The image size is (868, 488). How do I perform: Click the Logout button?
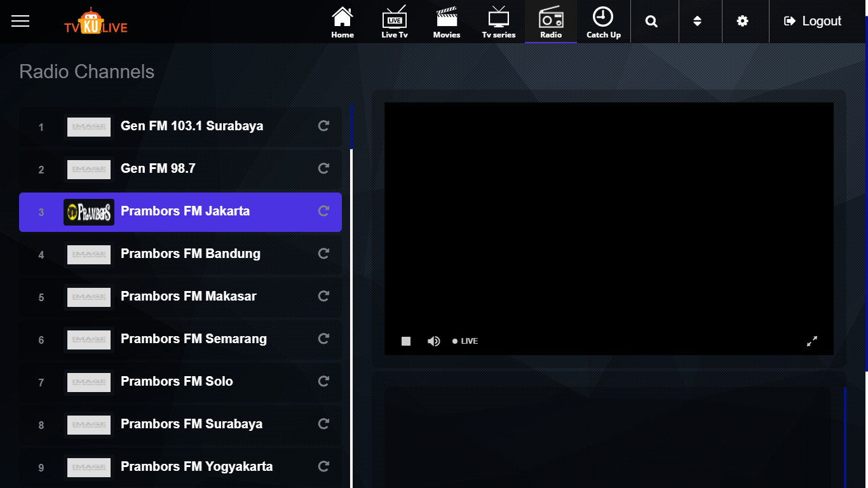coord(813,21)
